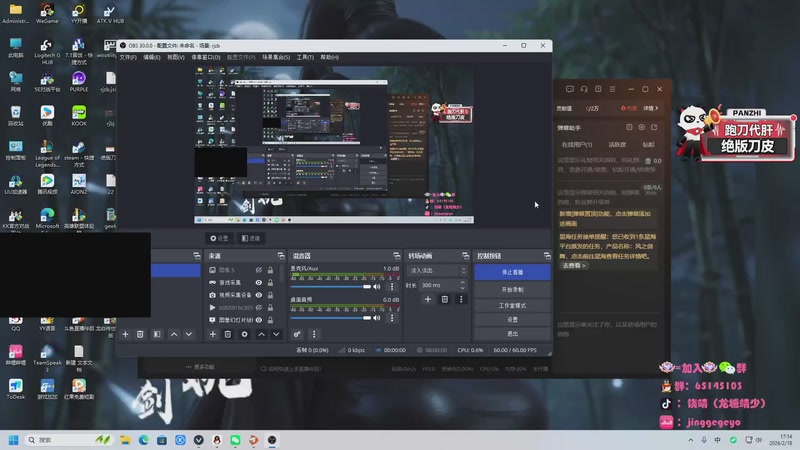Open transition properties three-dot menu
This screenshot has height=450, width=800.
[x=461, y=299]
